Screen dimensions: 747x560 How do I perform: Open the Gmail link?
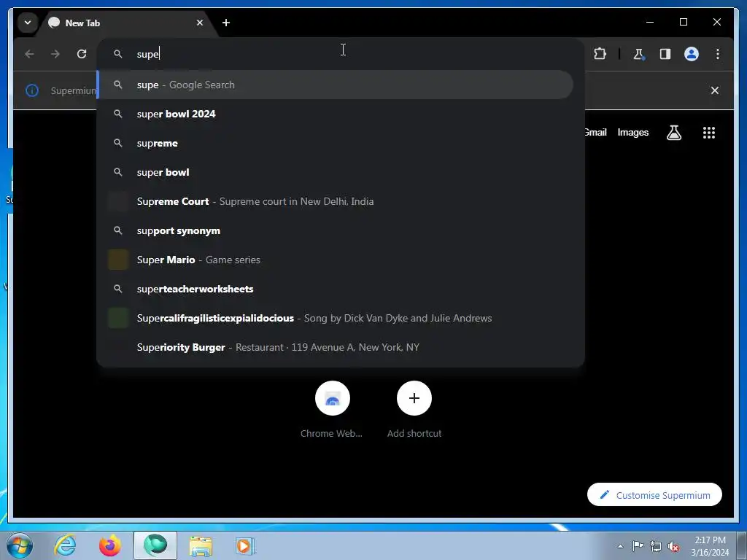click(596, 133)
